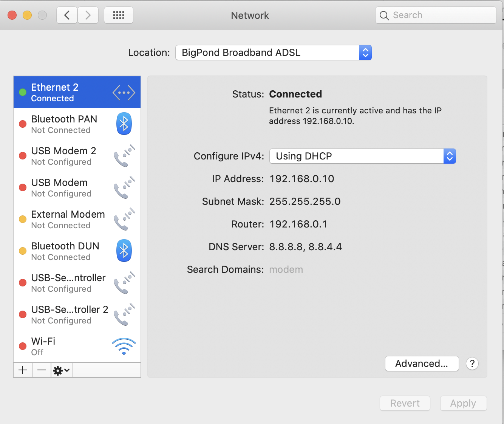Close the Network window
Viewport: 504px width, 424px height.
(12, 15)
